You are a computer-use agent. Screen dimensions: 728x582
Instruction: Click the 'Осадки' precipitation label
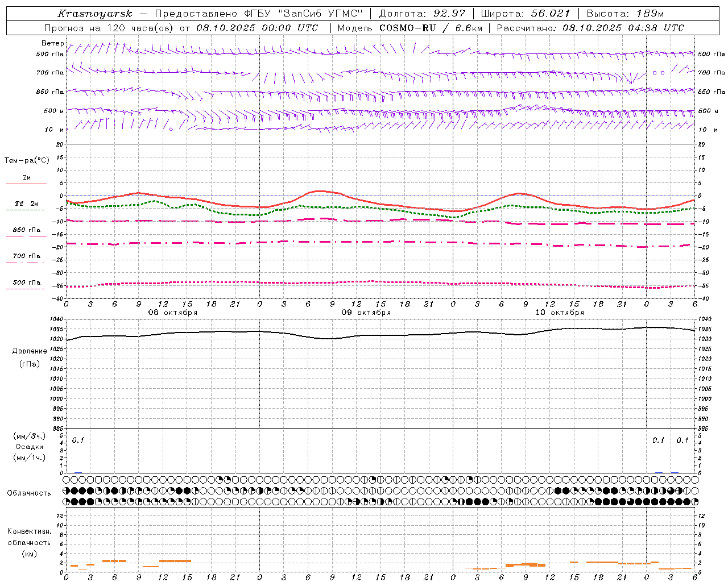29,447
